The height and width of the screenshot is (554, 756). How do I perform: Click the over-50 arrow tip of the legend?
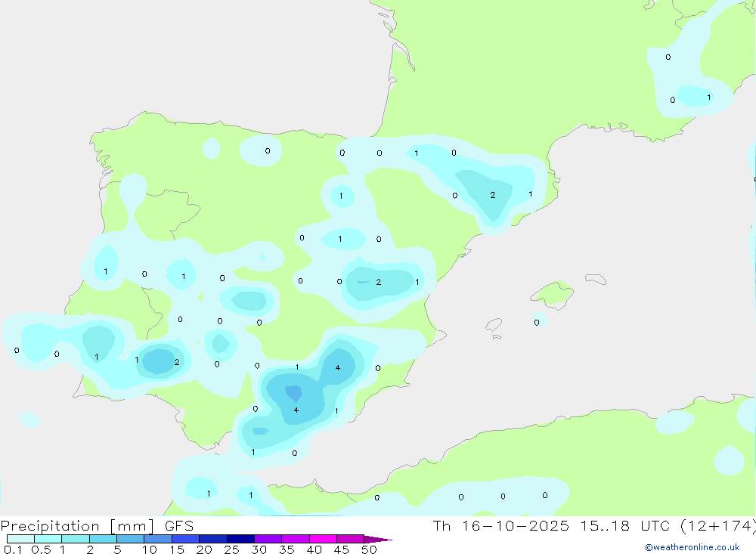pos(378,539)
